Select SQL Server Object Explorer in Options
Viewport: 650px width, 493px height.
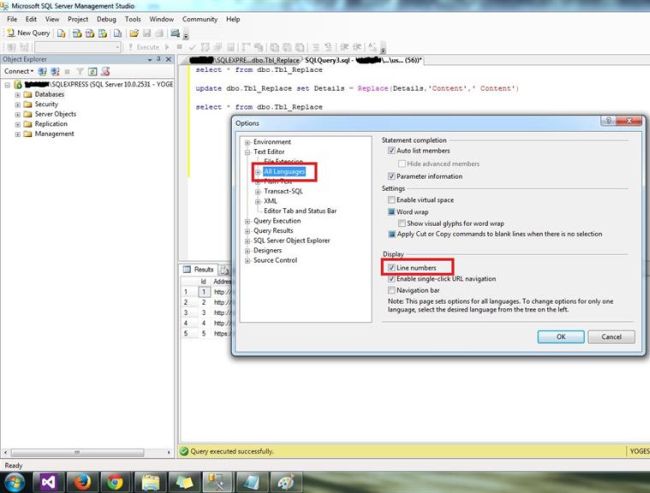pyautogui.click(x=291, y=240)
